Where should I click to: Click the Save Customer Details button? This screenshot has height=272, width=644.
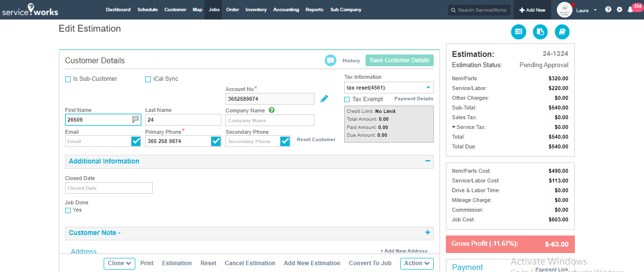(399, 60)
